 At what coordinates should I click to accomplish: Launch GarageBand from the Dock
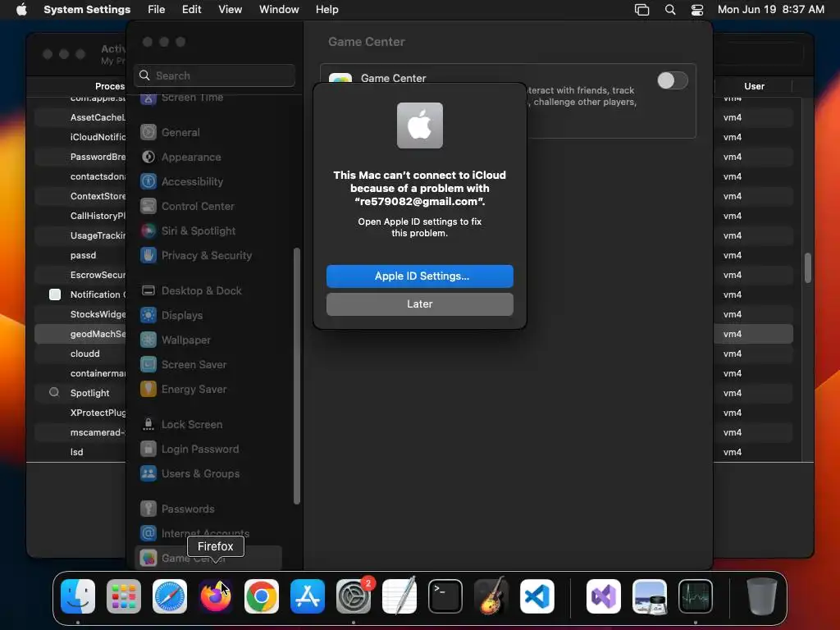[x=491, y=596]
